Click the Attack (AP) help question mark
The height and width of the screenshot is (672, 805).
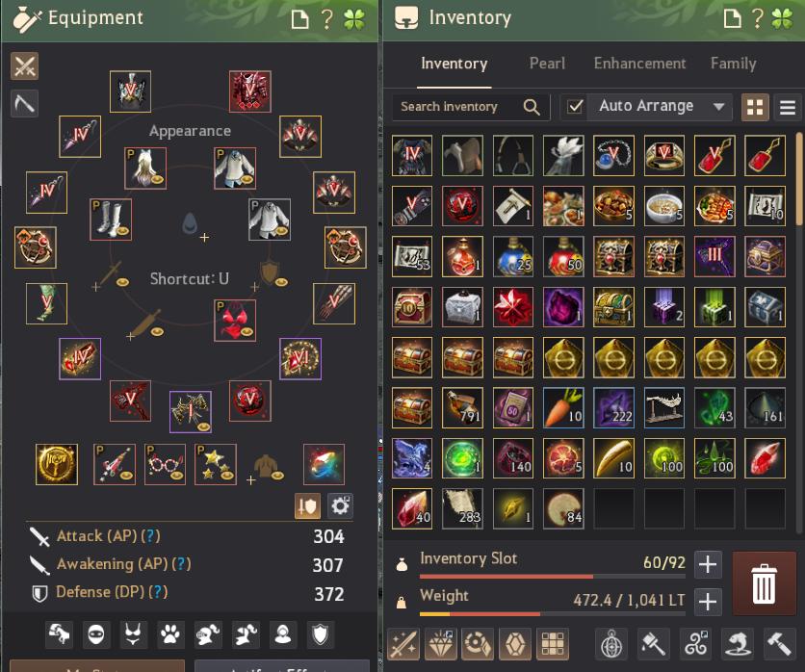[x=150, y=536]
